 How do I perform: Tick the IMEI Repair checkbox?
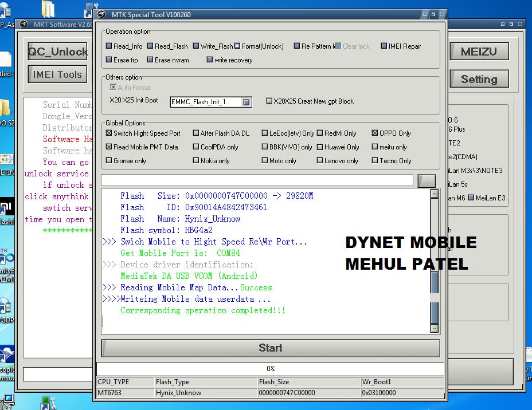384,46
